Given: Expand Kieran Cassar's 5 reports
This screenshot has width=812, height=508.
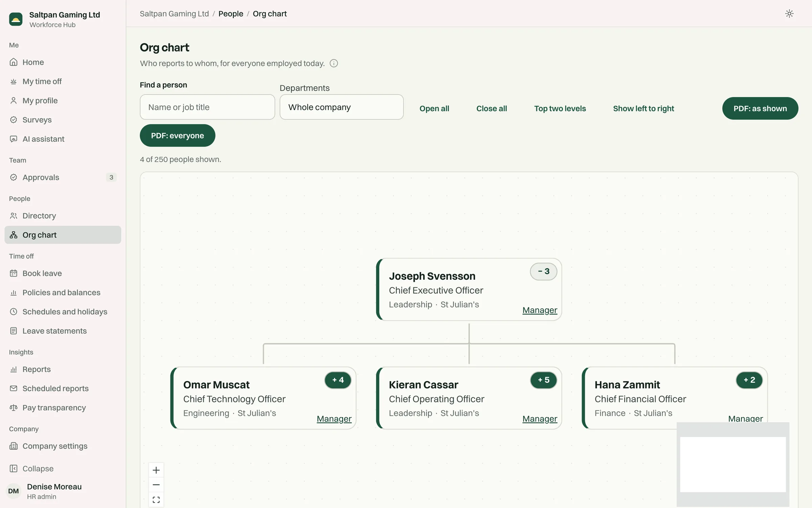Looking at the screenshot, I should (x=543, y=380).
